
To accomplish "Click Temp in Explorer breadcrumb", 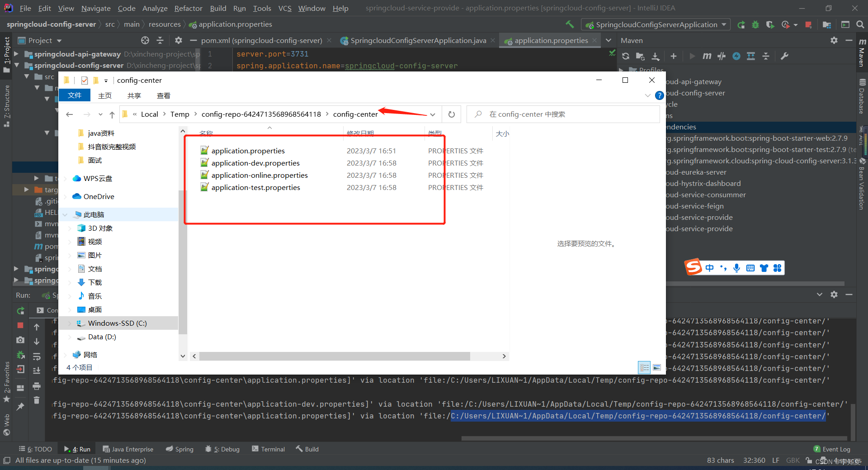I will coord(179,114).
